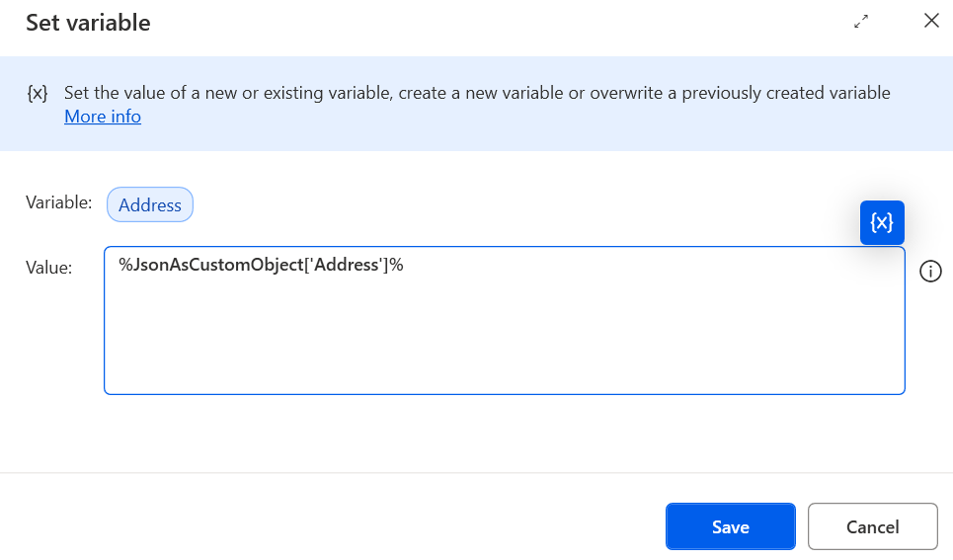Image resolution: width=953 pixels, height=560 pixels.
Task: Open the variable picker {x} button
Action: pyautogui.click(x=882, y=222)
